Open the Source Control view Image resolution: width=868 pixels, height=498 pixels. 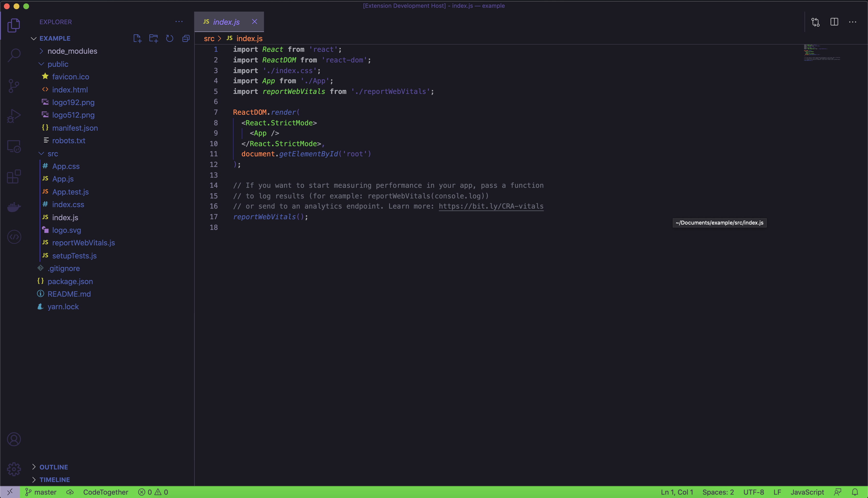[14, 85]
